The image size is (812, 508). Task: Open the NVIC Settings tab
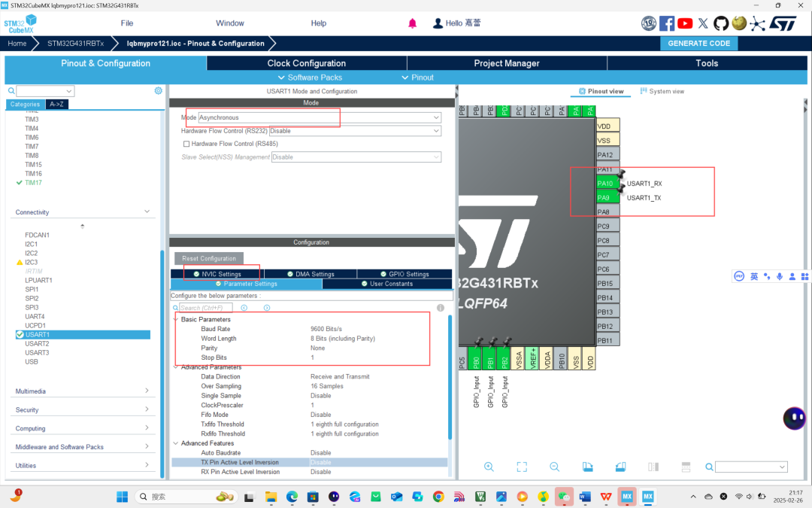coord(217,274)
